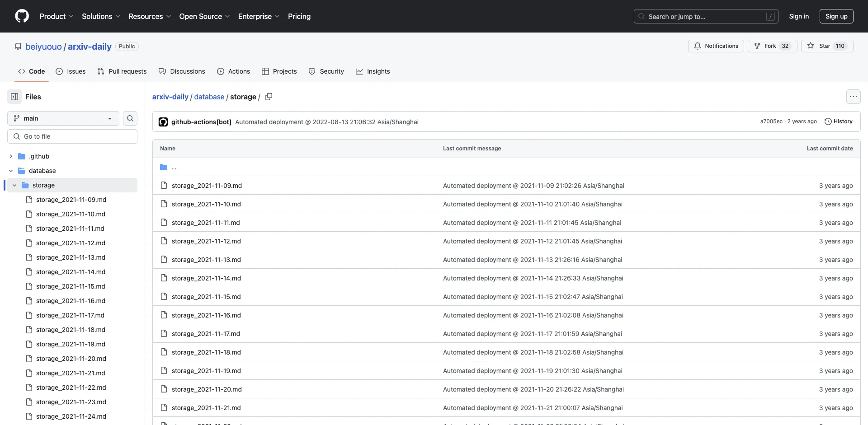868x425 pixels.
Task: Open storage_2021-11-12.md in the file table
Action: click(x=206, y=241)
